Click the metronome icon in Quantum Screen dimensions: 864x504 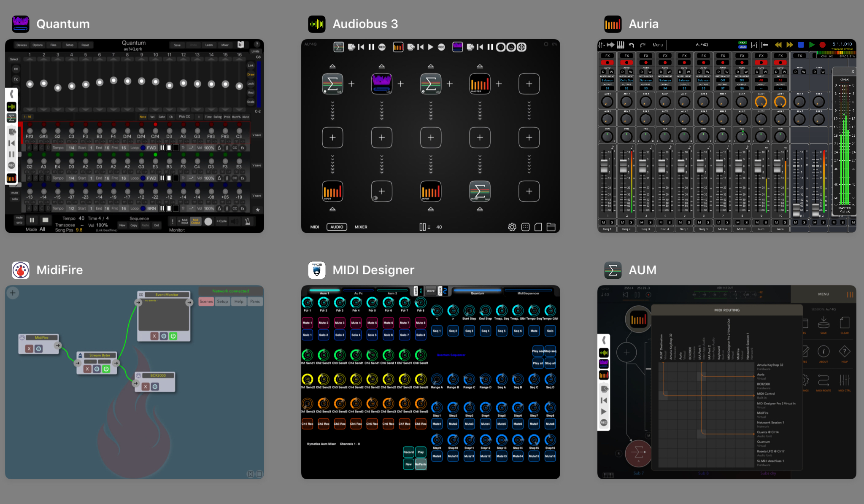pyautogui.click(x=248, y=221)
